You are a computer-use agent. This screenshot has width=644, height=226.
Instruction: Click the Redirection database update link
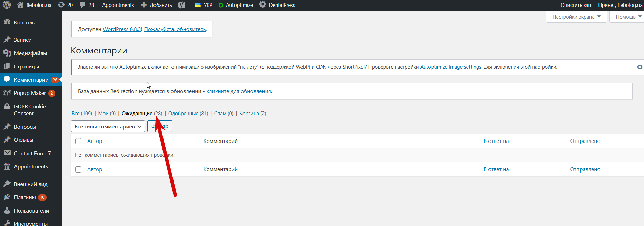tap(238, 91)
